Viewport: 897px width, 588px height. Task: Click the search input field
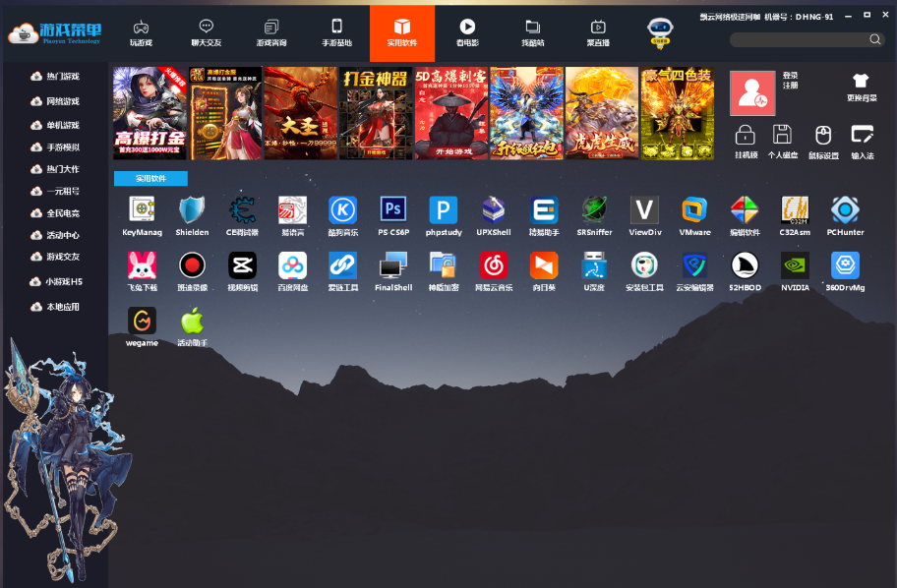coord(801,39)
